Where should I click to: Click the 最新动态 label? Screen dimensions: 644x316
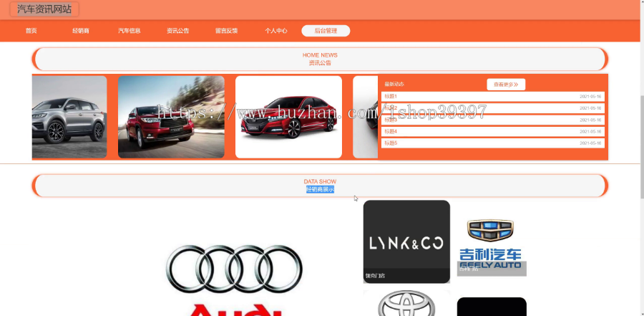point(394,84)
